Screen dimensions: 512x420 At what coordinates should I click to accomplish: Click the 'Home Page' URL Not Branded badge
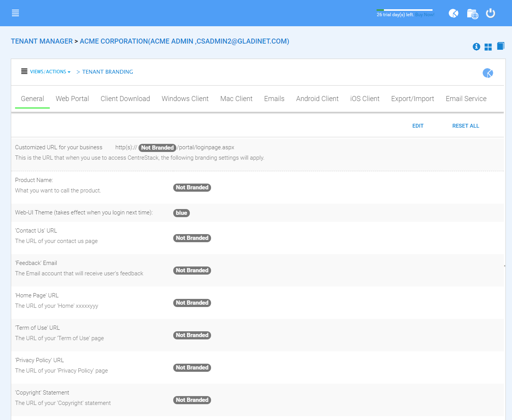192,303
